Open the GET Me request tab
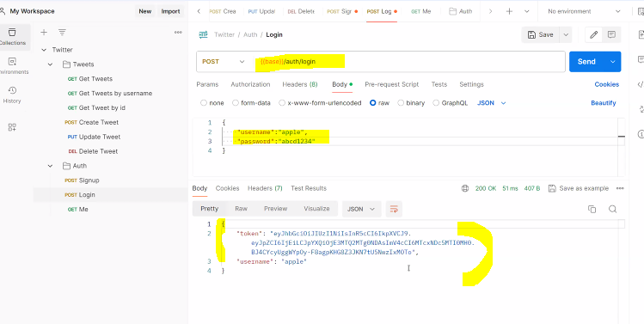The width and height of the screenshot is (644, 324). pyautogui.click(x=421, y=11)
